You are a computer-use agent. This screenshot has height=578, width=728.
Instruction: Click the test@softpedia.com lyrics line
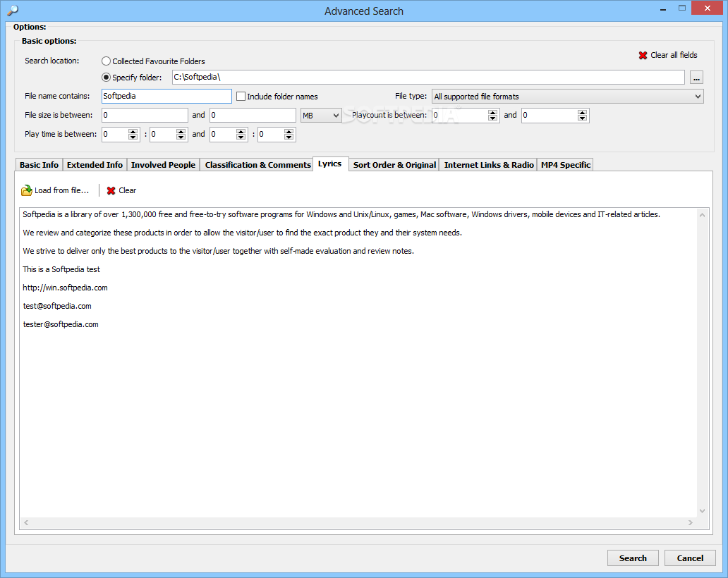(x=57, y=306)
